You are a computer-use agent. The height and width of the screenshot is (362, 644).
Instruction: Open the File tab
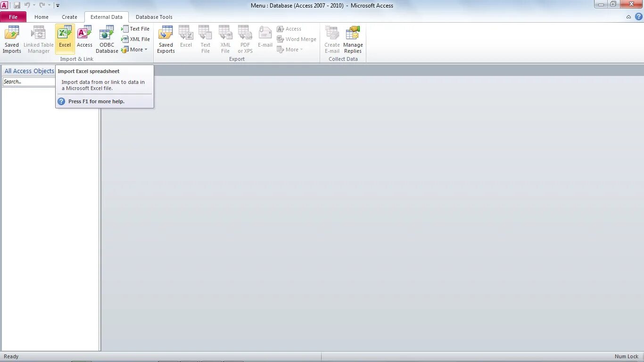13,17
